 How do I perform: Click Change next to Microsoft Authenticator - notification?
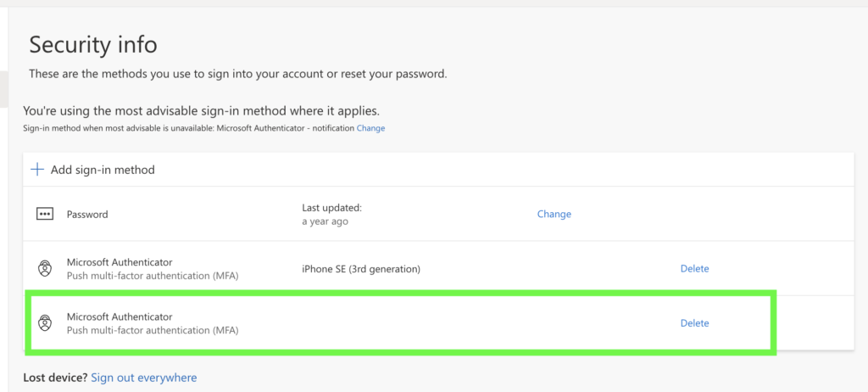pos(370,128)
